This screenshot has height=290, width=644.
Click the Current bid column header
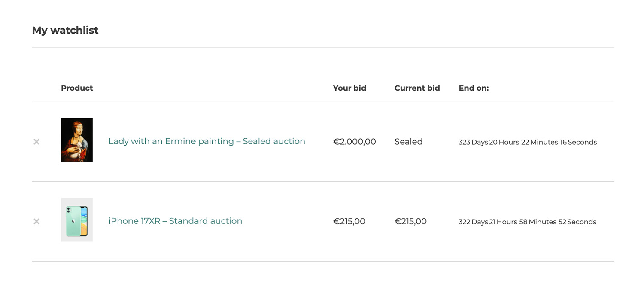[x=417, y=88]
